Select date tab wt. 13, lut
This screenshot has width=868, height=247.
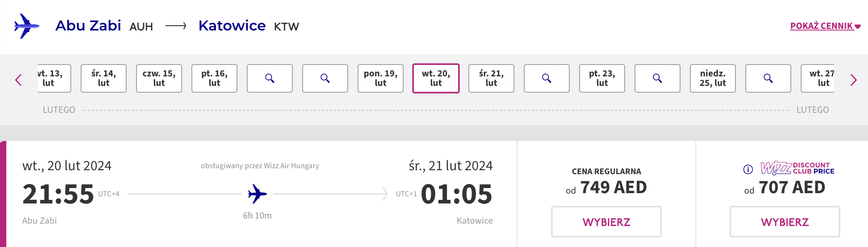pos(54,78)
